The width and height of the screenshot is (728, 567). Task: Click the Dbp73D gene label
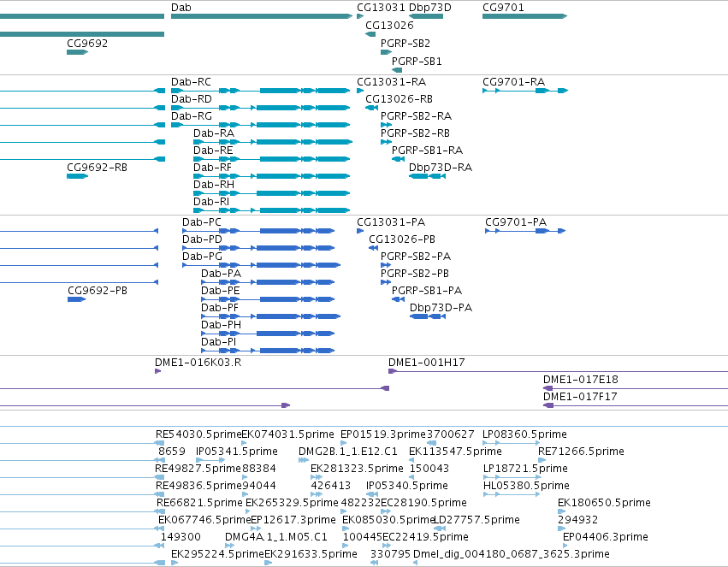[x=430, y=8]
